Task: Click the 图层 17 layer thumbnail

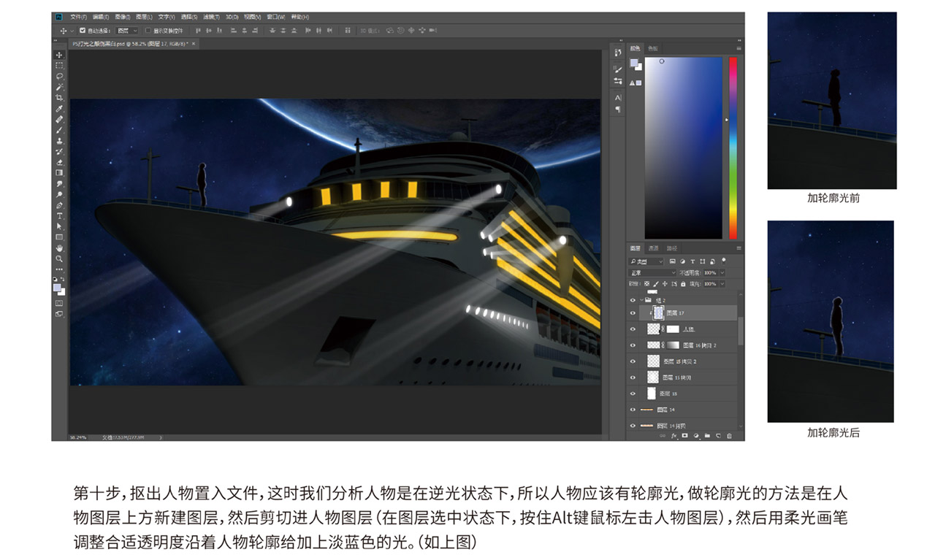Action: pyautogui.click(x=658, y=312)
